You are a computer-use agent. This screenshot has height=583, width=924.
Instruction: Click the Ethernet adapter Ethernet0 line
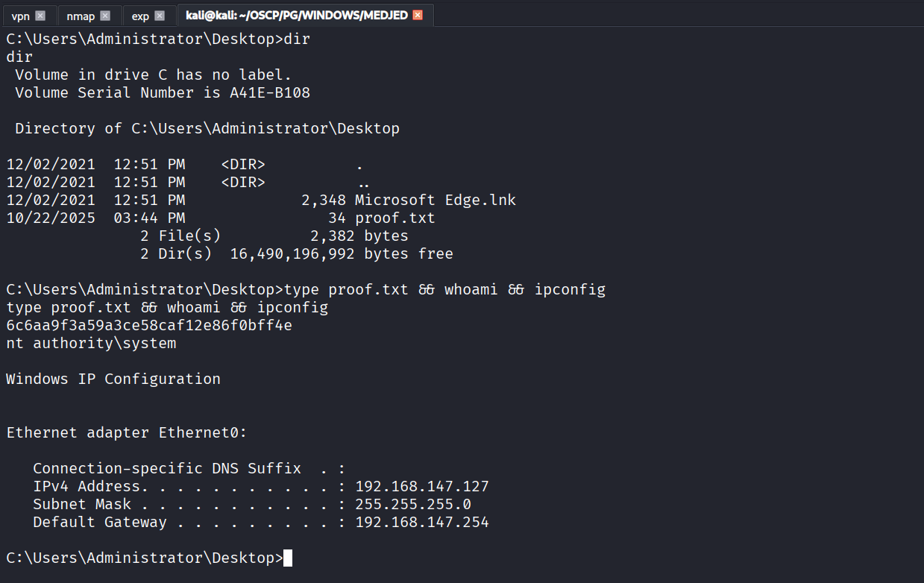click(x=127, y=433)
